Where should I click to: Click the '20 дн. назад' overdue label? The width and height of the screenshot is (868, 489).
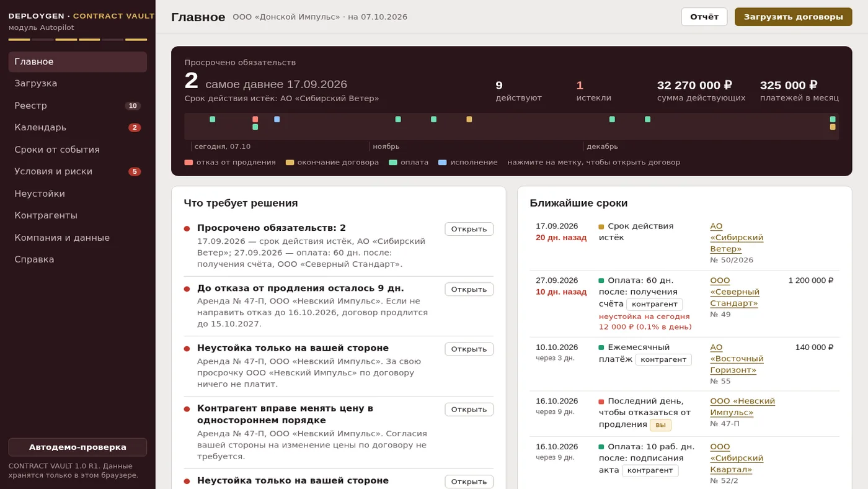(x=561, y=238)
